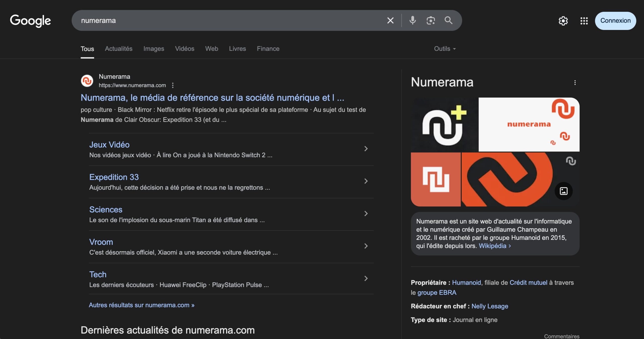Open three-dot menu beside numerama.com URL
Viewport: 644px width, 339px height.
(173, 85)
